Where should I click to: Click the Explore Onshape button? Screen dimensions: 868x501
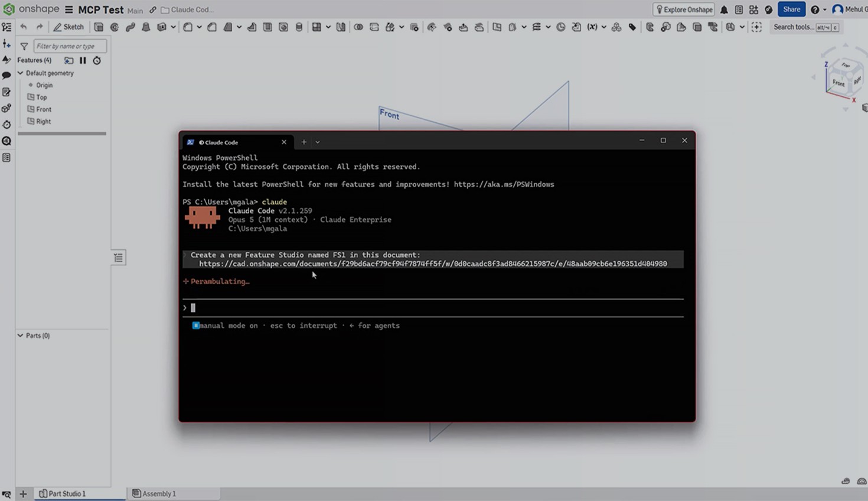[x=684, y=9]
